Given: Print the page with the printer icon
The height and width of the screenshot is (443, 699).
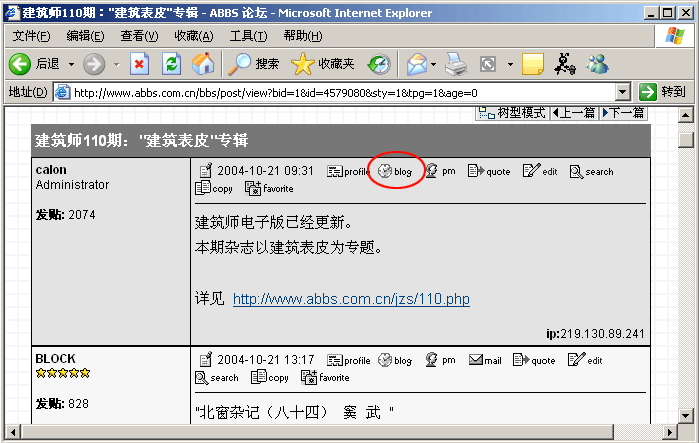Looking at the screenshot, I should [x=456, y=64].
